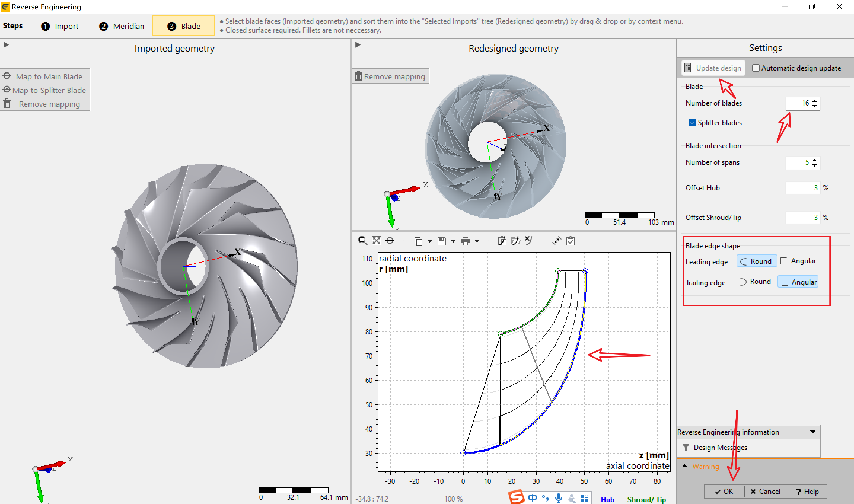Open the copy diagram dropdown arrow
The height and width of the screenshot is (504, 854).
pos(429,241)
